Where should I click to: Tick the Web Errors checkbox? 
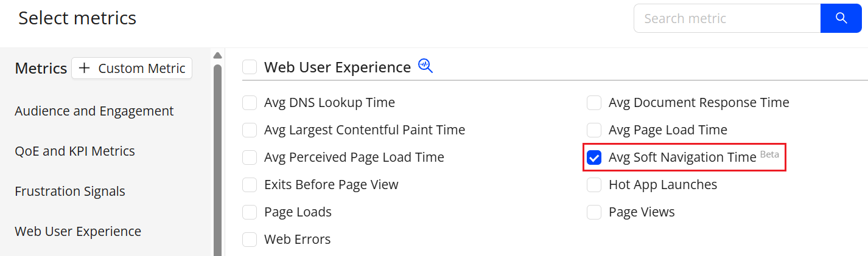tap(250, 240)
